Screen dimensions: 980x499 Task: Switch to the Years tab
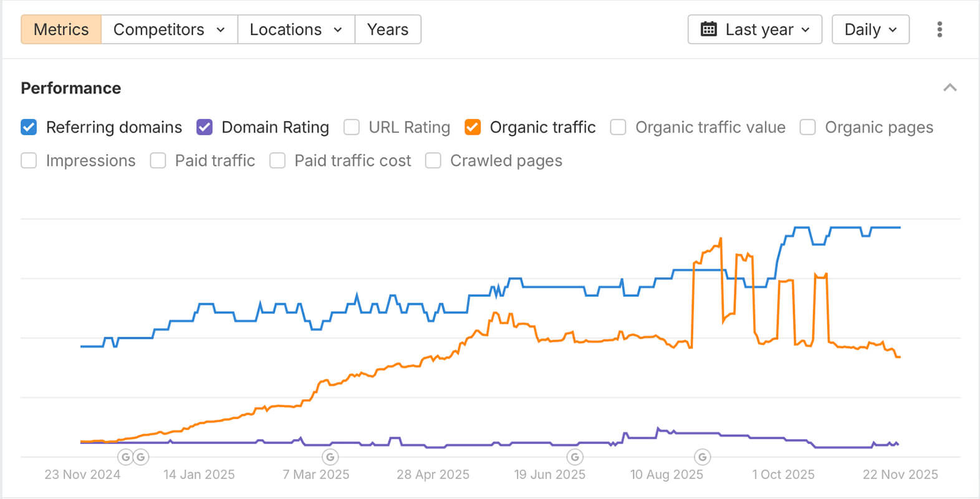click(x=388, y=29)
